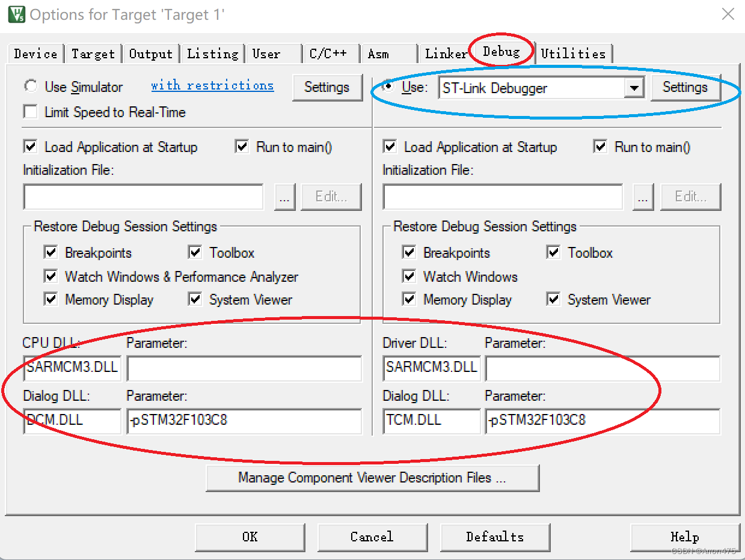The image size is (745, 560).
Task: Toggle ST-Link side Run to main() checkbox
Action: [600, 147]
